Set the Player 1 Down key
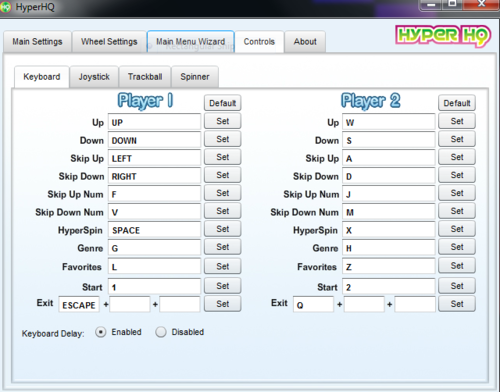 pyautogui.click(x=222, y=139)
